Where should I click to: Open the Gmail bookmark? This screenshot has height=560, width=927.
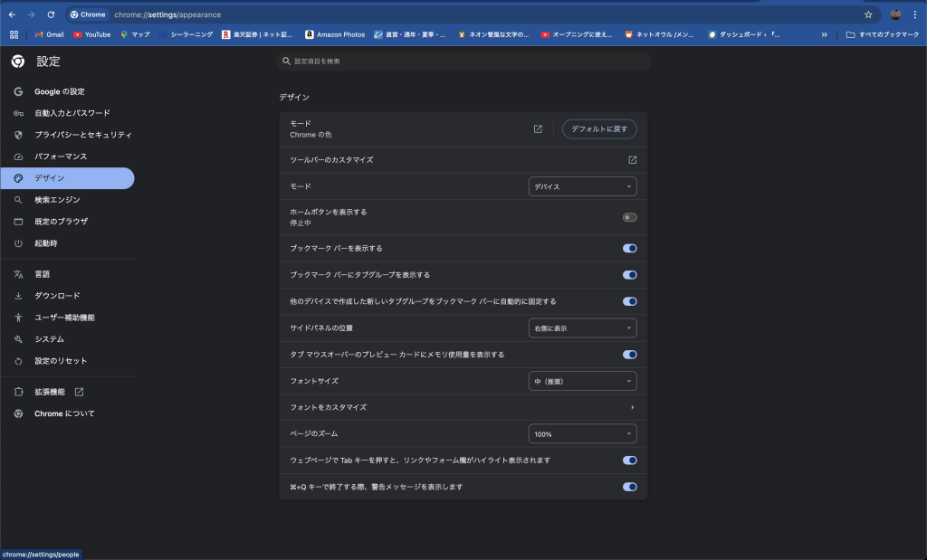pos(49,34)
